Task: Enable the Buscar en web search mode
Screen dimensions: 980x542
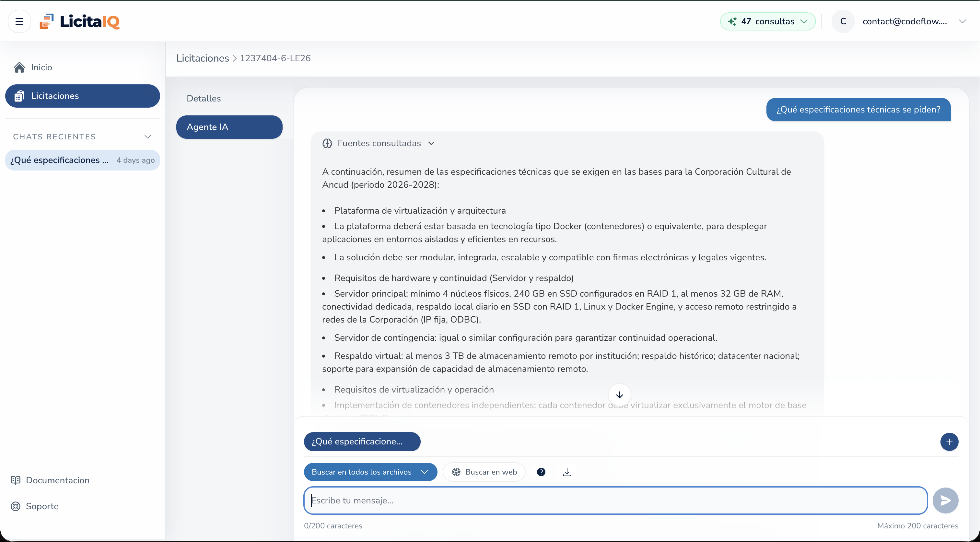Action: 484,472
